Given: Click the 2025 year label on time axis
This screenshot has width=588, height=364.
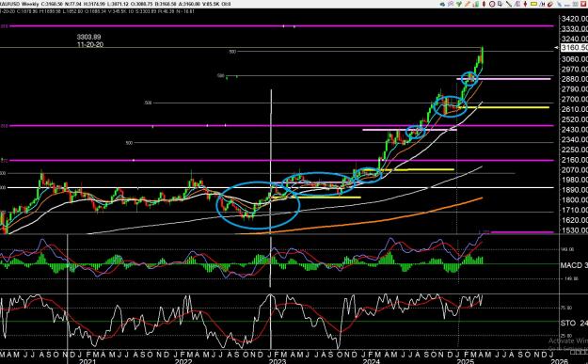Looking at the screenshot, I should 466,361.
